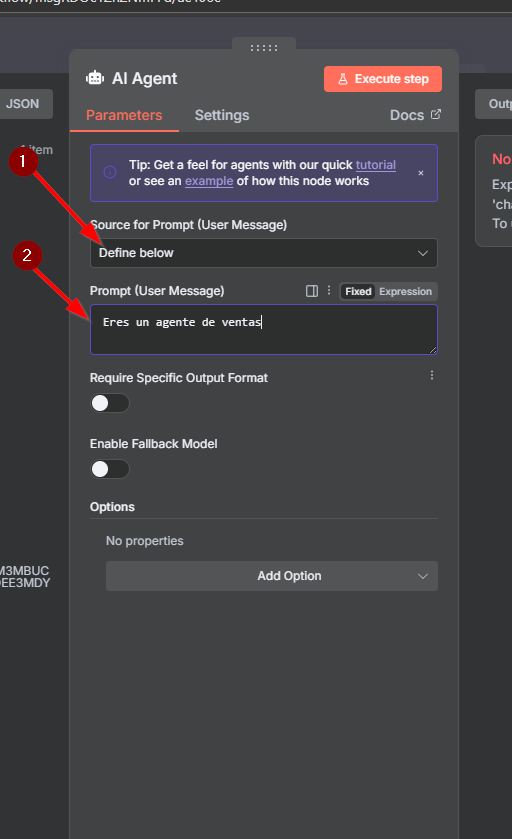Click the info icon in the tip banner

110,172
